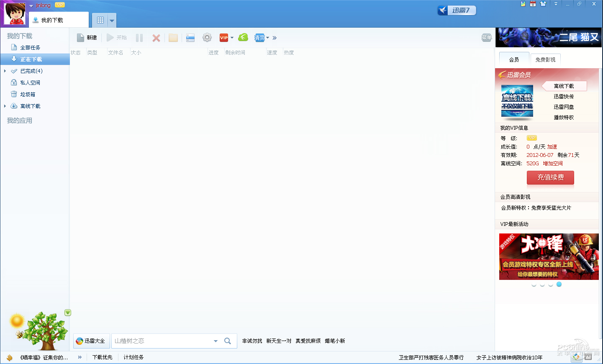Image resolution: width=603 pixels, height=364 pixels.
Task: Click the red X delete task icon
Action: pos(156,38)
